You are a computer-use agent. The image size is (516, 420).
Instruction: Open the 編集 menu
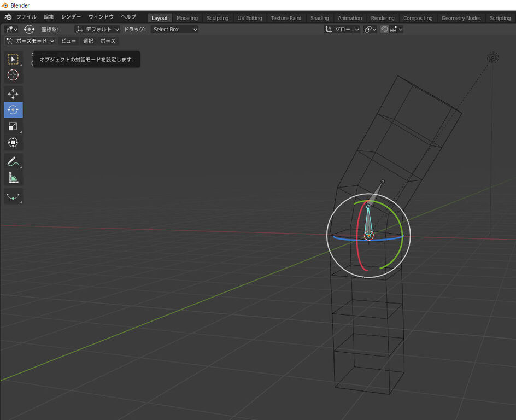[x=49, y=17]
